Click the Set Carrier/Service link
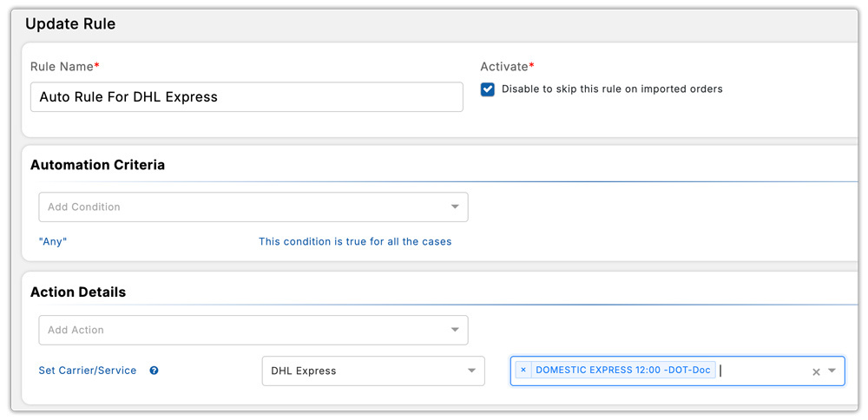The height and width of the screenshot is (420, 868). [x=88, y=371]
